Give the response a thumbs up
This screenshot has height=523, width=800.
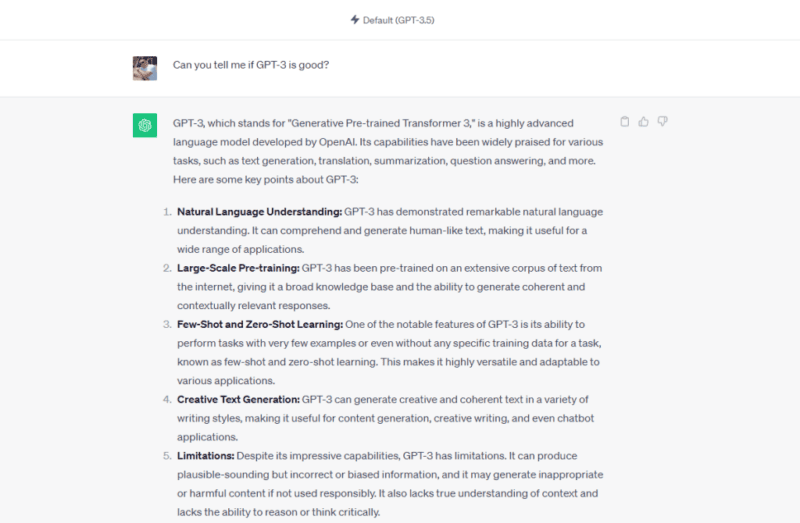click(643, 121)
